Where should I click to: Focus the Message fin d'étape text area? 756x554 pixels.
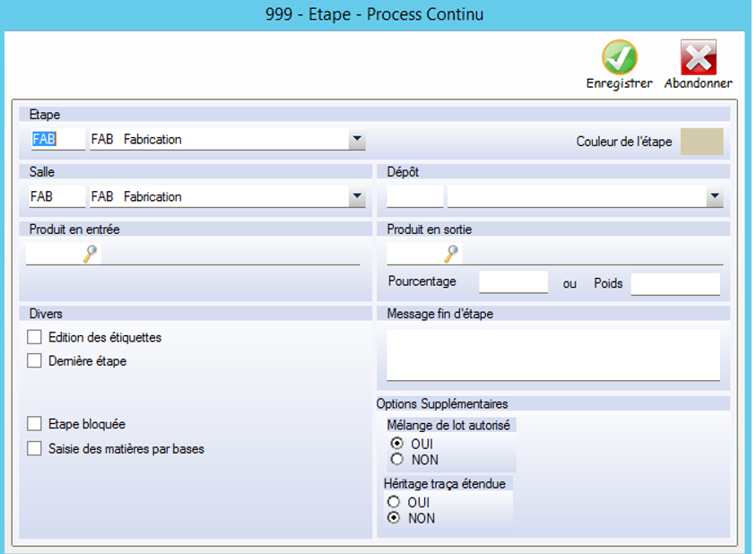click(552, 355)
